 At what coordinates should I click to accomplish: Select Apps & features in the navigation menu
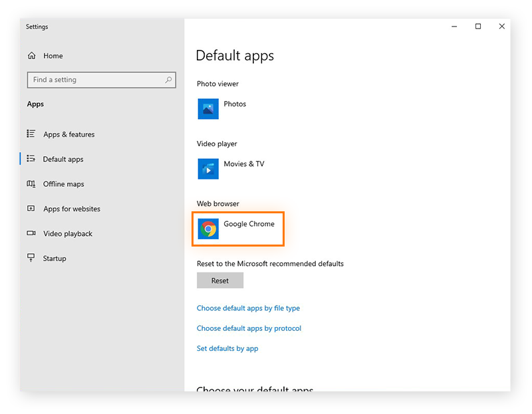(x=69, y=134)
